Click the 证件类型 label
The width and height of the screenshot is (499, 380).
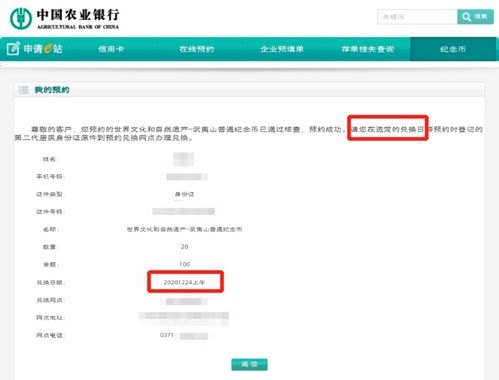click(x=50, y=194)
